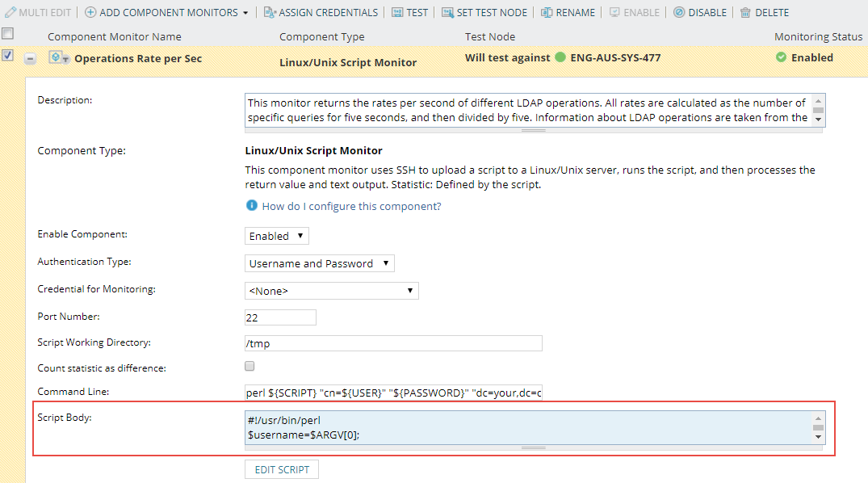Viewport: 868px width, 483px height.
Task: Click the Disable toolbar icon
Action: click(x=679, y=13)
